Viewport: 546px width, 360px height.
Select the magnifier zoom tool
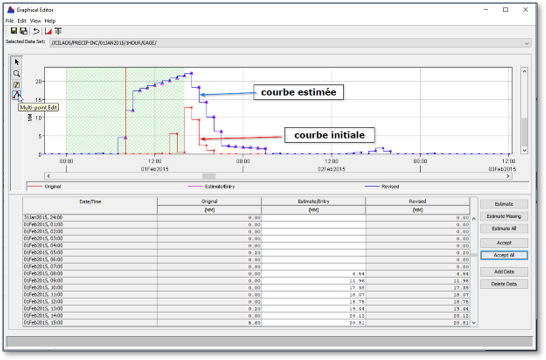pyautogui.click(x=16, y=73)
